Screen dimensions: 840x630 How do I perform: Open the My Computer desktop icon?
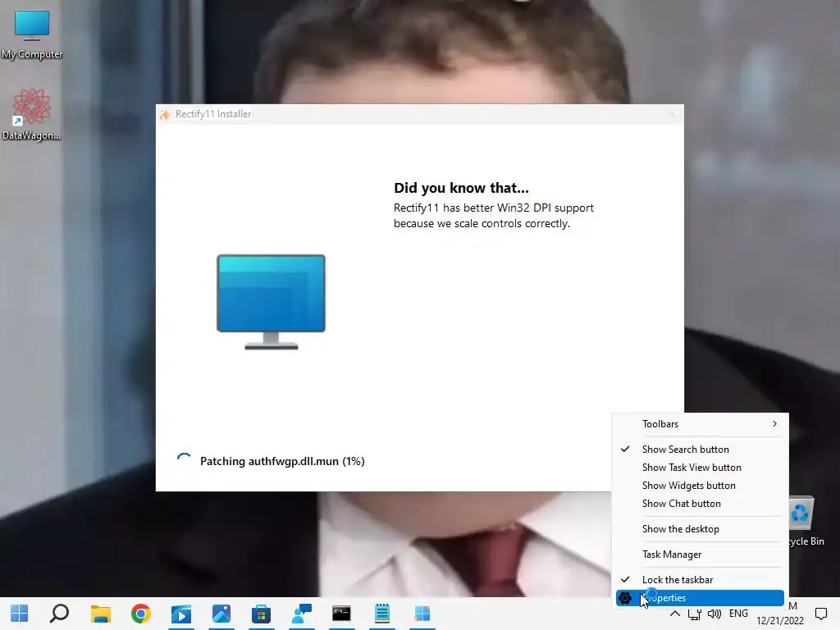[32, 35]
